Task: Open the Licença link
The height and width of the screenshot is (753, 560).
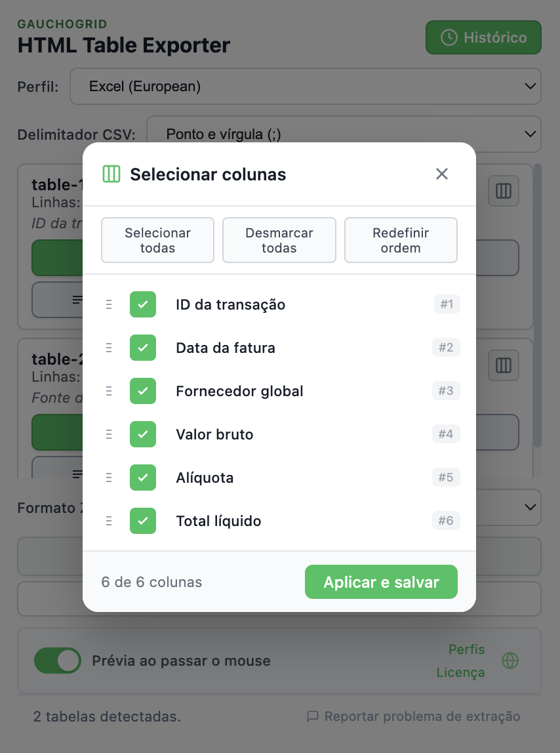Action: (460, 672)
